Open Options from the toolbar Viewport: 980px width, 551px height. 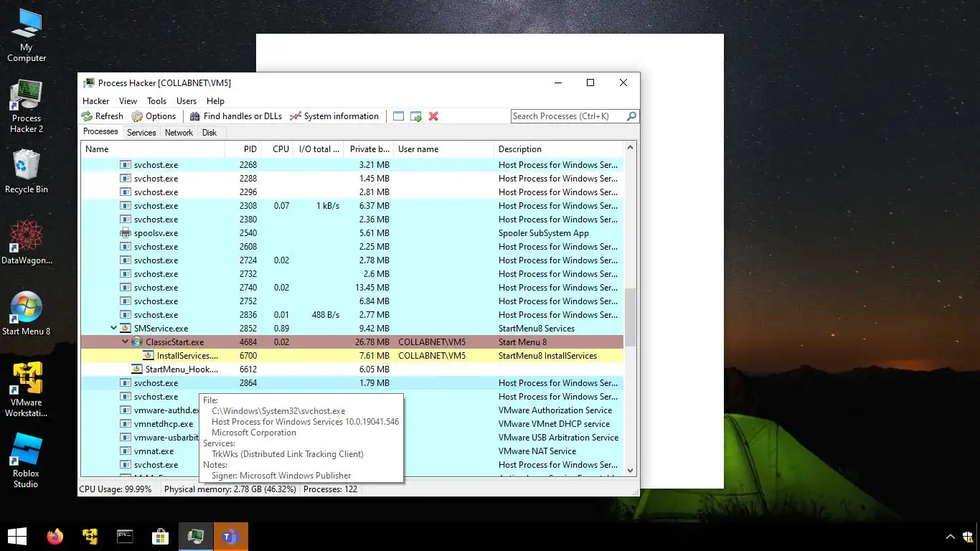point(154,116)
